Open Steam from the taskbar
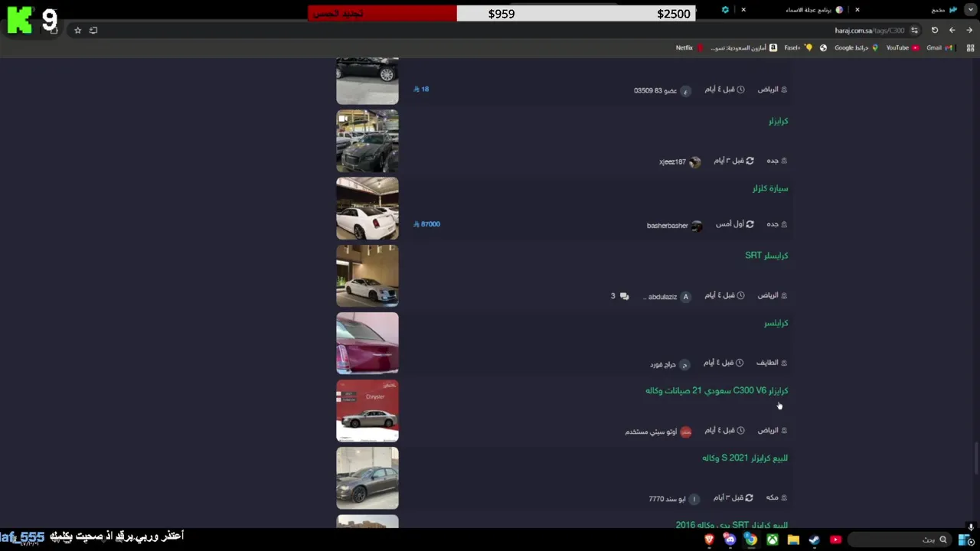The image size is (980, 551). (814, 540)
